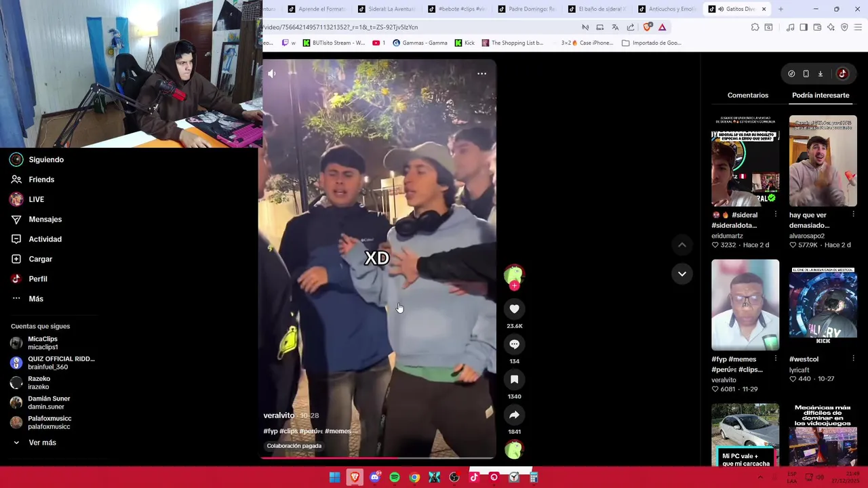The image size is (868, 488).
Task: Open the '#fyp #memes #perú' veralvito thumbnail
Action: tap(745, 305)
